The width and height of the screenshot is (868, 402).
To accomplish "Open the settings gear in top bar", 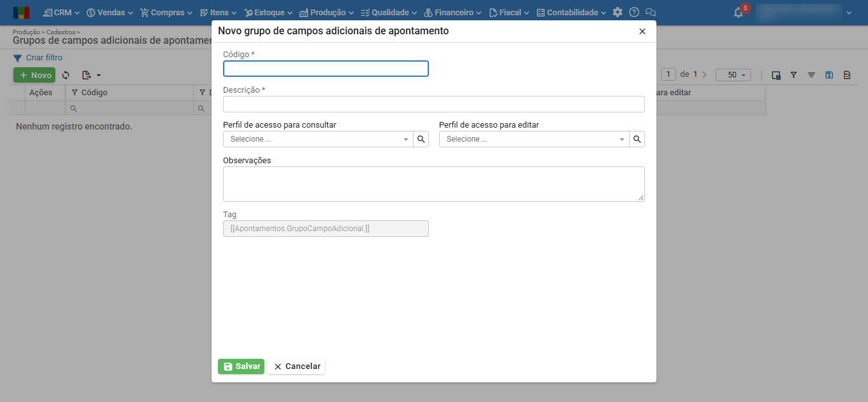I will (x=618, y=13).
